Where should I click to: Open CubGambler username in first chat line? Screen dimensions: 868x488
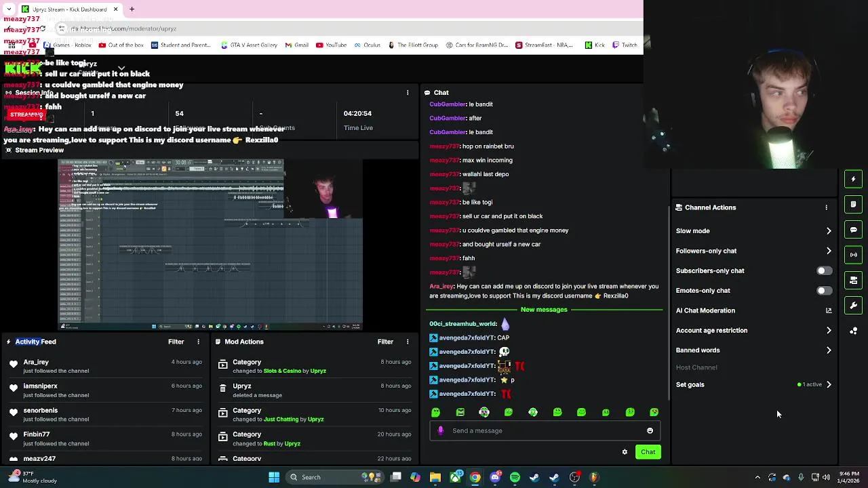point(448,104)
